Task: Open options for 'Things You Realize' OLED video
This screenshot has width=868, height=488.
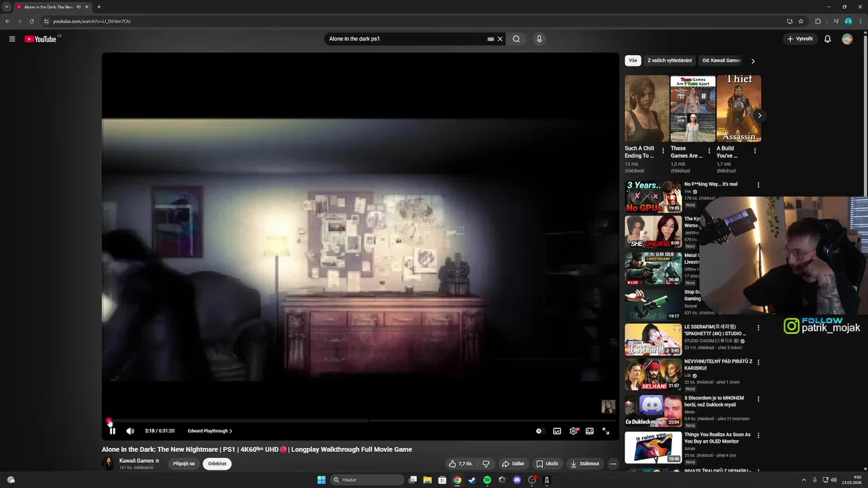Action: (758, 436)
